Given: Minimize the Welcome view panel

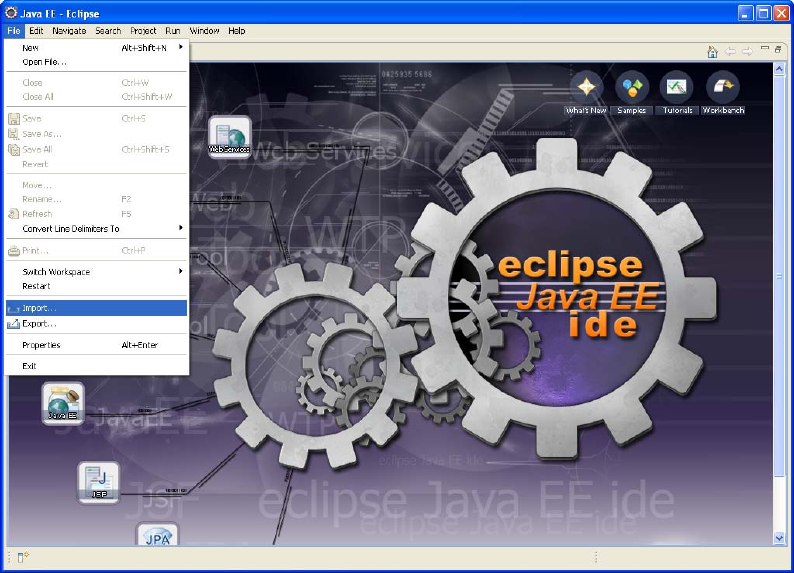Looking at the screenshot, I should 765,49.
